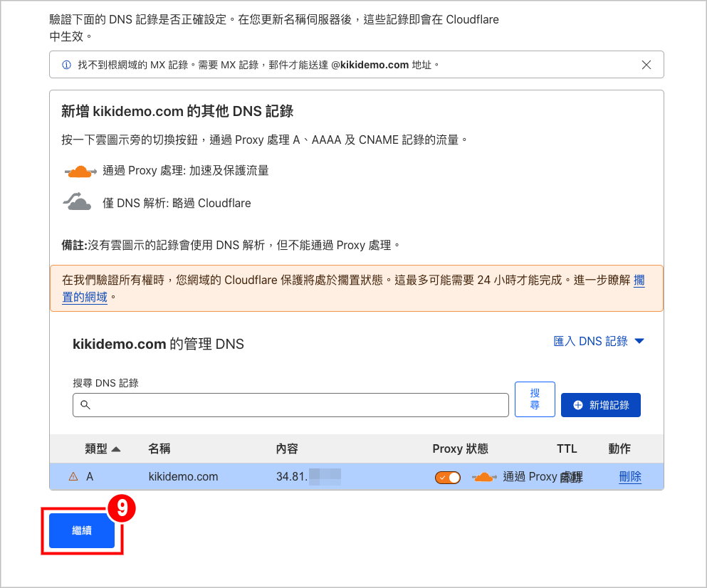Screen dimensions: 707x588
Task: Click the 內容 column header
Action: [x=287, y=448]
